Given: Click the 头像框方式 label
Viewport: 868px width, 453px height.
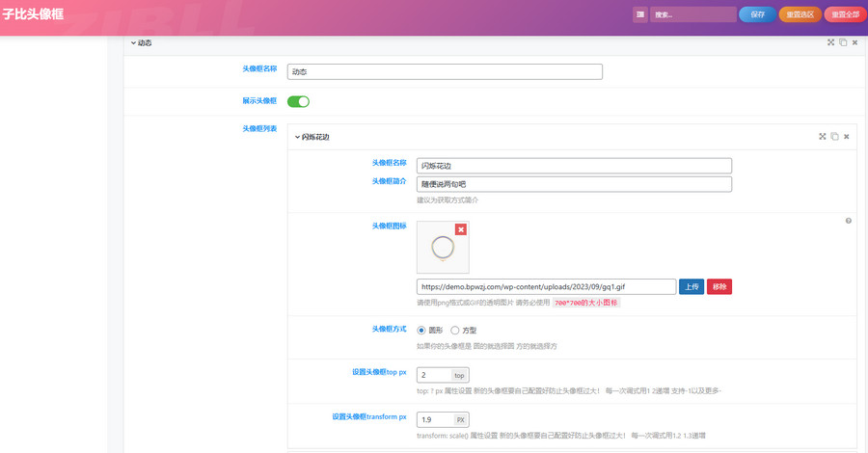Looking at the screenshot, I should (x=389, y=329).
